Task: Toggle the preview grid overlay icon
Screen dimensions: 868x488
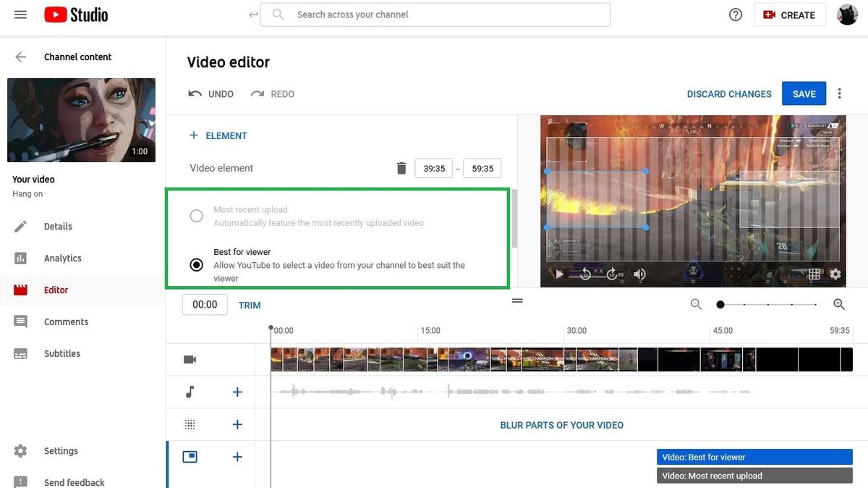Action: pyautogui.click(x=814, y=274)
